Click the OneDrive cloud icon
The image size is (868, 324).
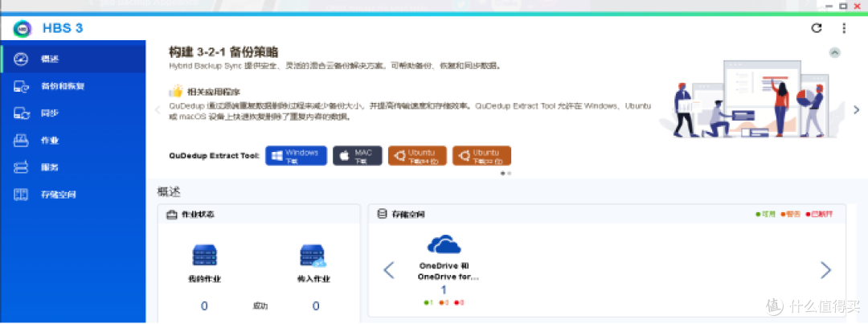(444, 244)
